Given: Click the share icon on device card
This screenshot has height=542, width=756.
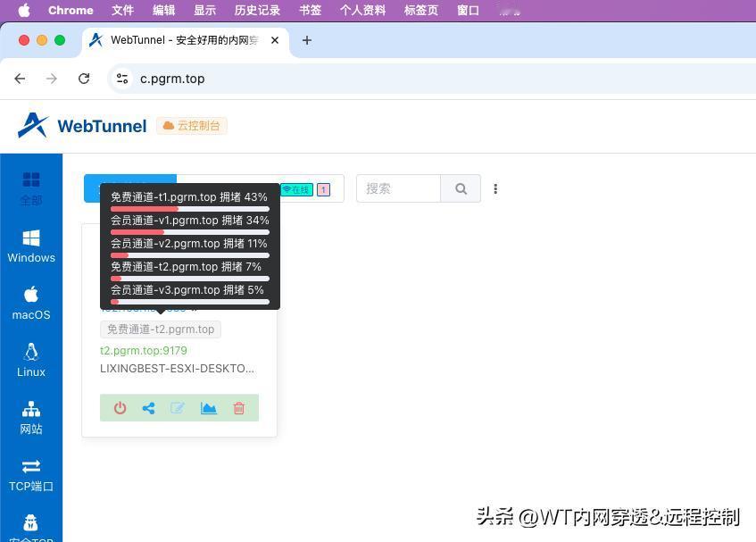Looking at the screenshot, I should 148,408.
